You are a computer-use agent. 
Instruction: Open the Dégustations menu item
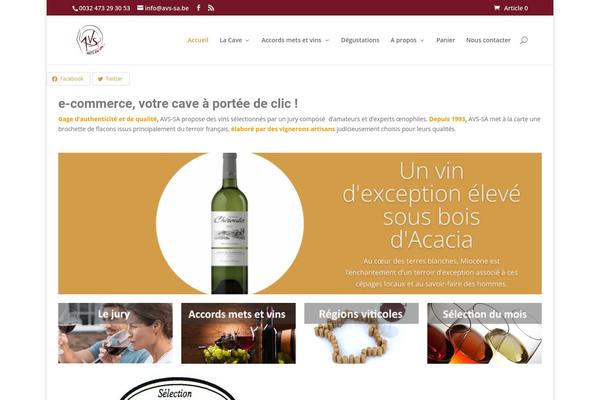tap(360, 40)
